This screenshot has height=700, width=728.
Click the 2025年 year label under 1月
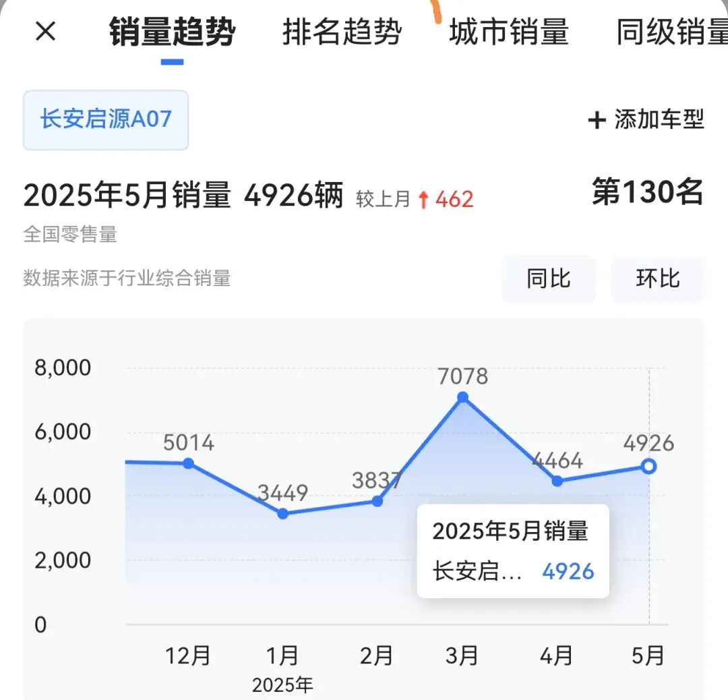(282, 685)
